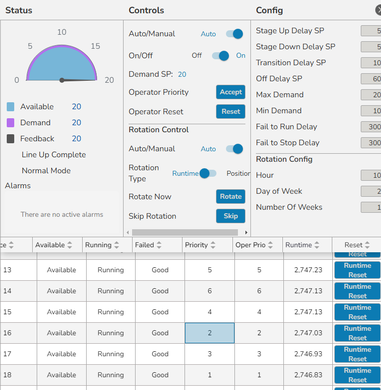The image size is (381, 390).
Task: Click Runtime Reset for row 16
Action: click(x=357, y=333)
